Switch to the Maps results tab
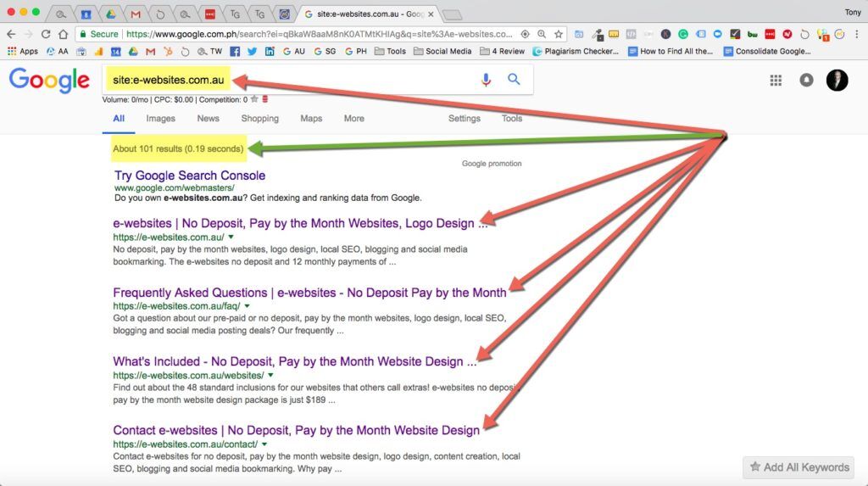The width and height of the screenshot is (868, 486). (x=311, y=119)
